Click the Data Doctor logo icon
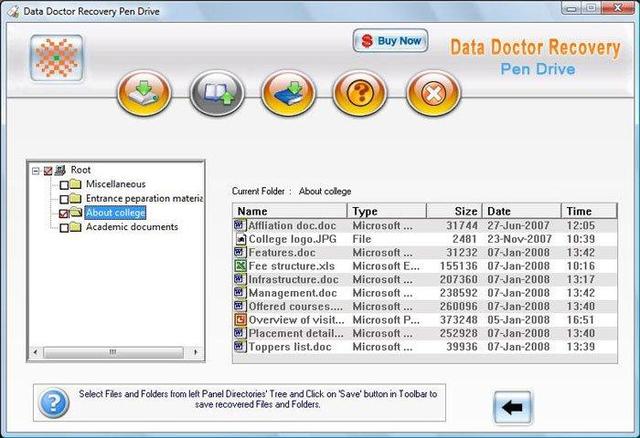The image size is (640, 438). pos(56,58)
